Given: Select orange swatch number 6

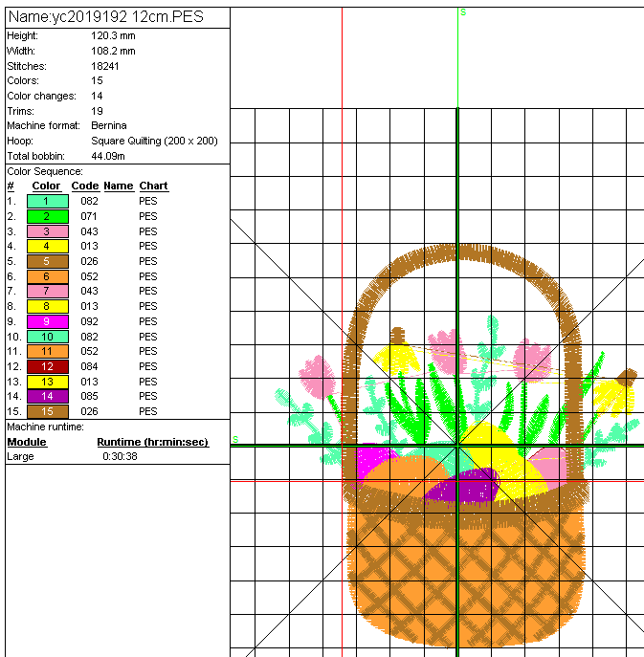Looking at the screenshot, I should point(48,276).
